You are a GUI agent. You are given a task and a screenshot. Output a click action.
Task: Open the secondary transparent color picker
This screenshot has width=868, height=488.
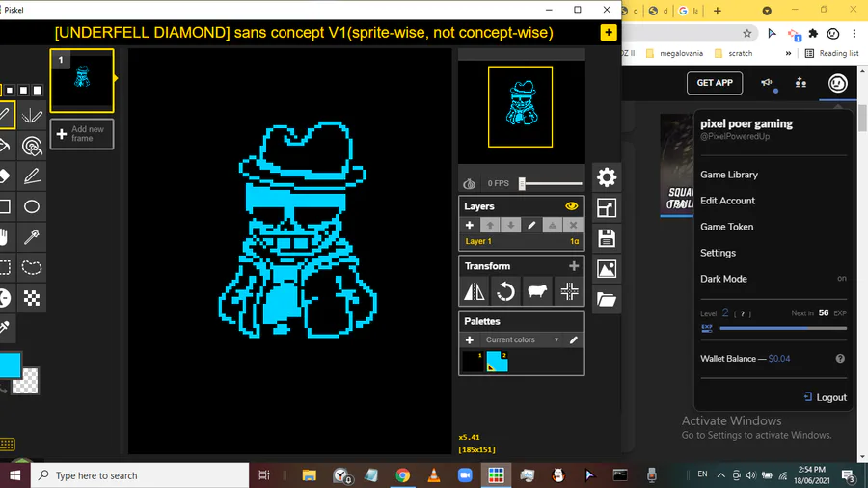tap(26, 382)
